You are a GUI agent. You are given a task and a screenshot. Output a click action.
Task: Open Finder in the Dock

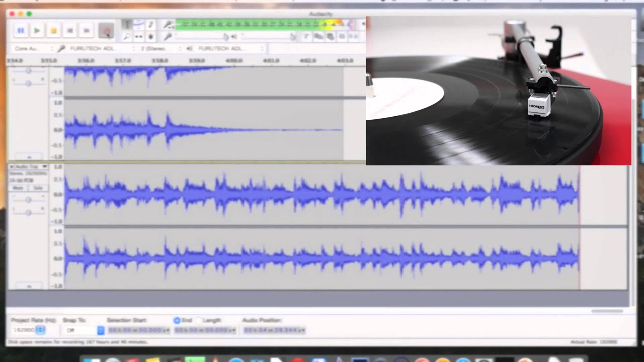pyautogui.click(x=91, y=359)
